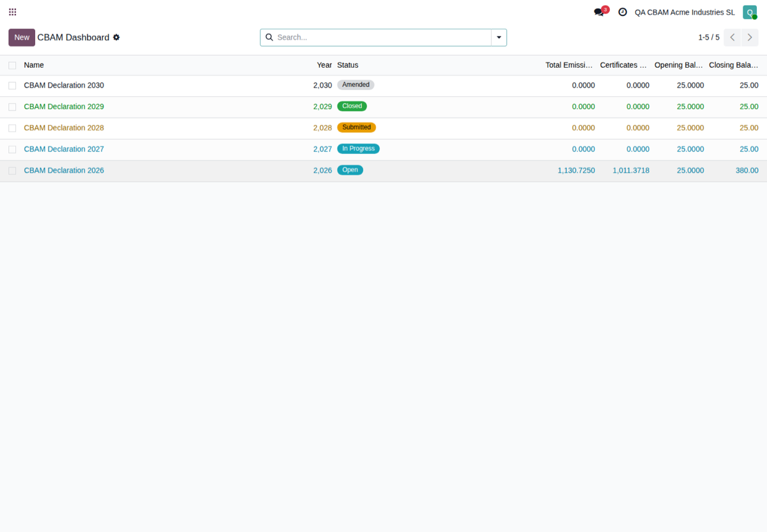Open the CBAM Declaration 2029 record
The image size is (767, 532).
pos(64,107)
